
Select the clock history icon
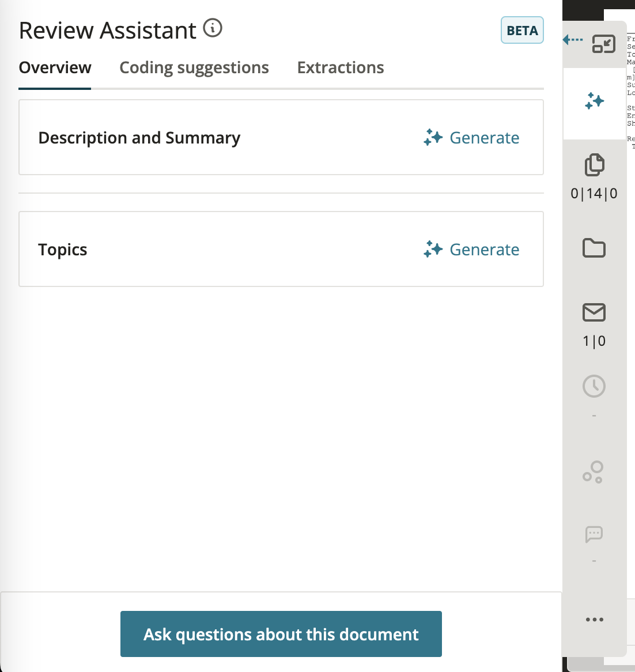pyautogui.click(x=594, y=387)
